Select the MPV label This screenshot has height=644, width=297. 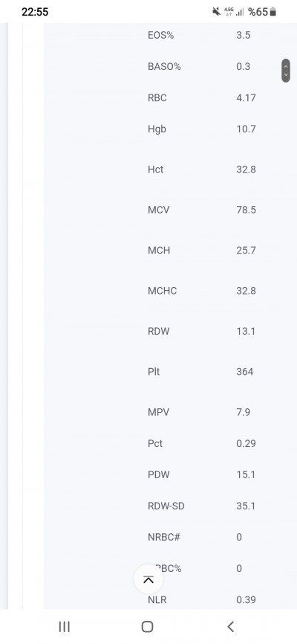coord(158,412)
